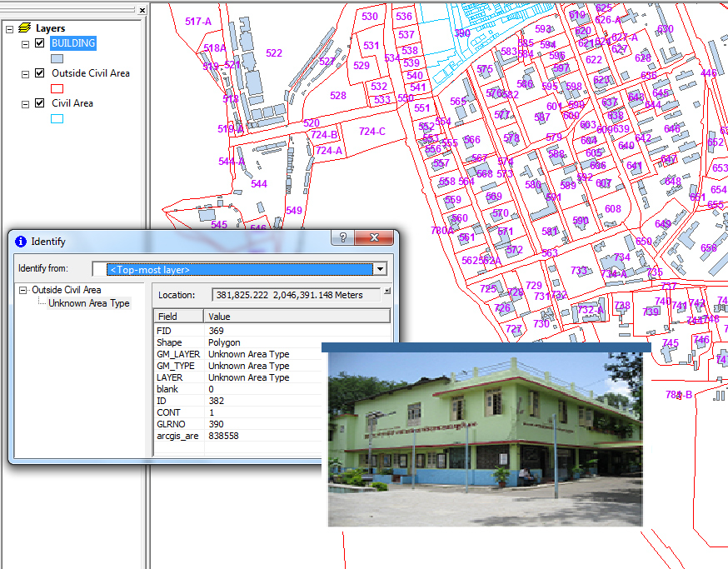Open the Civil Area cyan outline swatch
The image size is (728, 569).
[x=57, y=118]
